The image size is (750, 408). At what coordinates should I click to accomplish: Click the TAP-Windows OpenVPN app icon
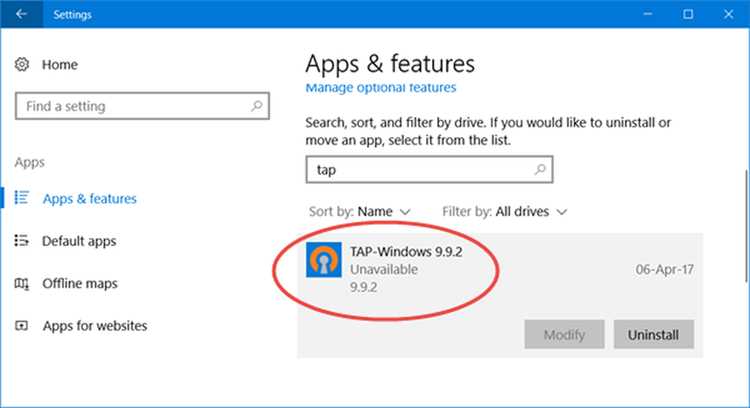324,260
